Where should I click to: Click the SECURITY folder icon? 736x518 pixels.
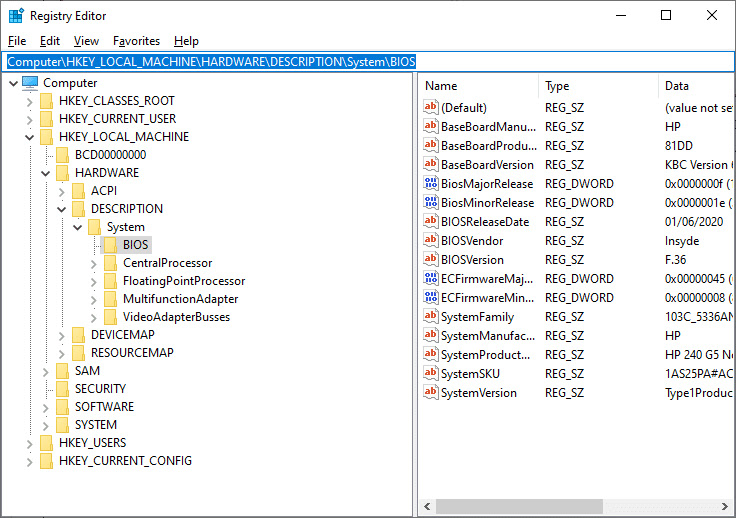tap(62, 388)
